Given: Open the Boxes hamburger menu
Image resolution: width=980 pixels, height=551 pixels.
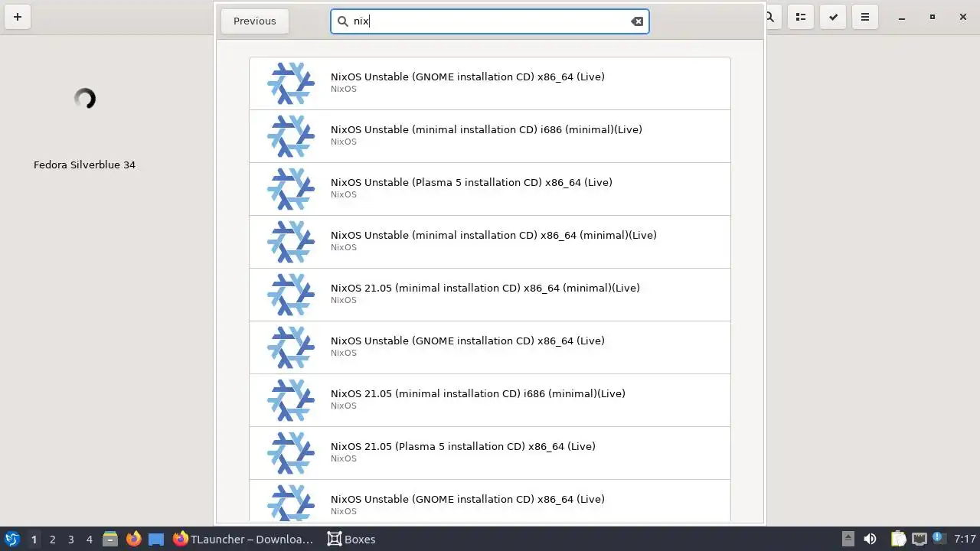Looking at the screenshot, I should (x=865, y=17).
